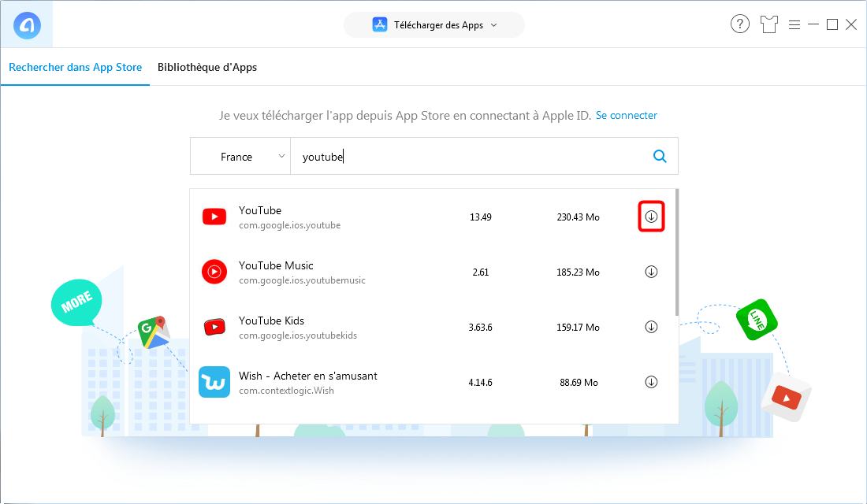Click bundle ID com.contextlogic.Wish
This screenshot has height=504, width=867.
(x=286, y=391)
